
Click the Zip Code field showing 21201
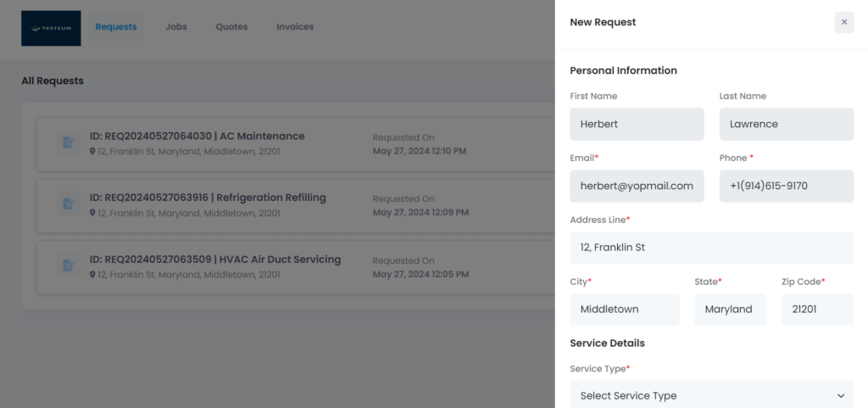[818, 310]
